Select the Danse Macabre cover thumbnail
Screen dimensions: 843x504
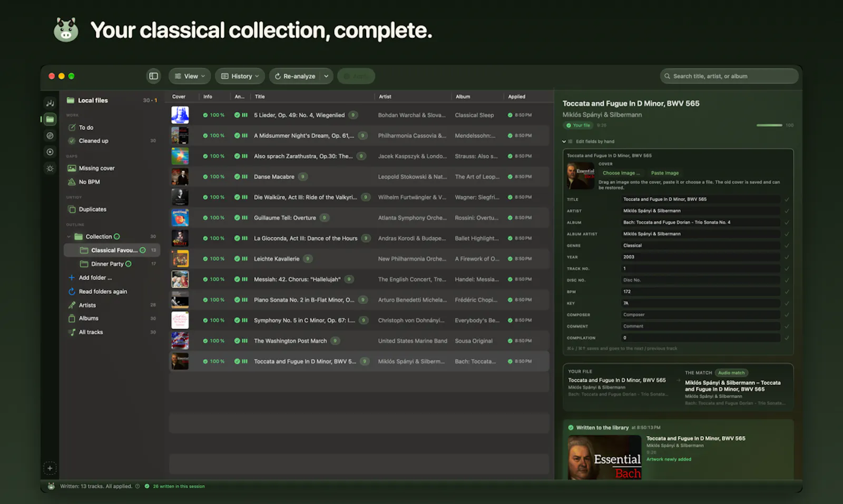(x=180, y=176)
